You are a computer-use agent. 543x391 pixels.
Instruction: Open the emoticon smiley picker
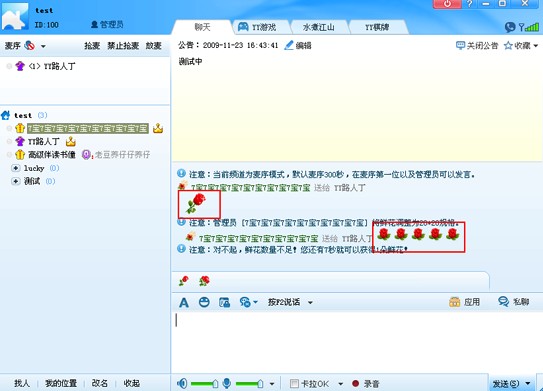204,302
